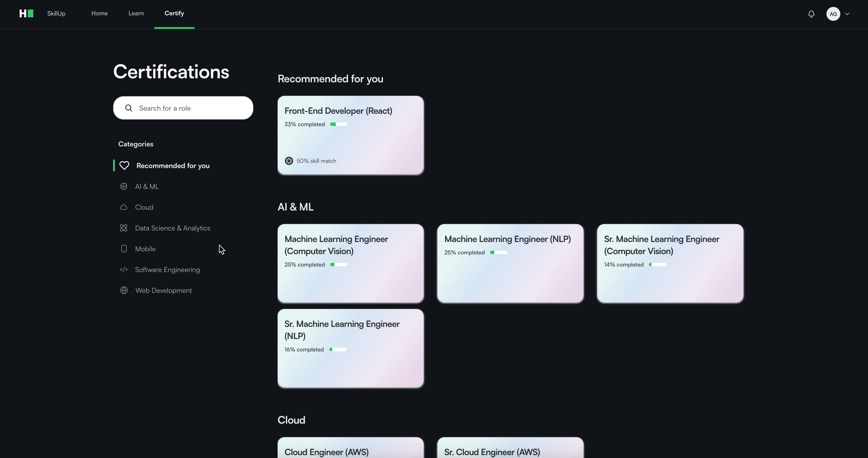Click the AI & ML chip icon

[124, 187]
